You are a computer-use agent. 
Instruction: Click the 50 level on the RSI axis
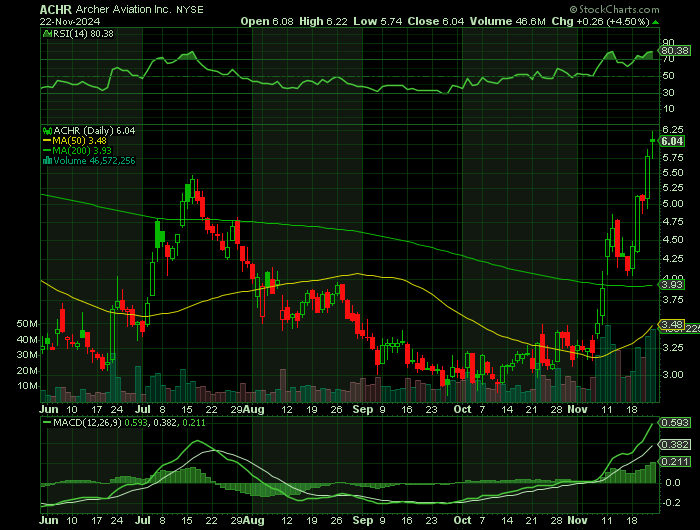(668, 76)
